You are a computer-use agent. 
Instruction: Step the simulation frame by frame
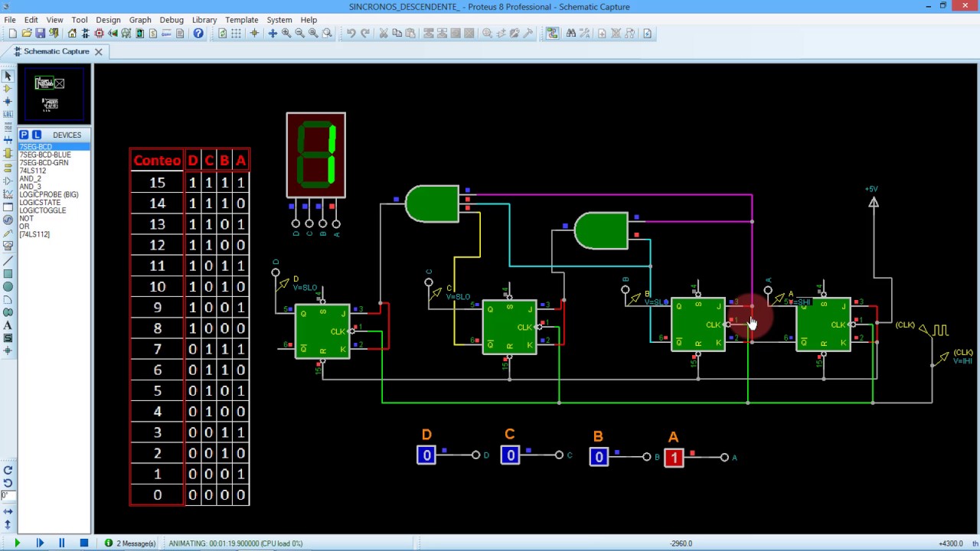[x=40, y=543]
